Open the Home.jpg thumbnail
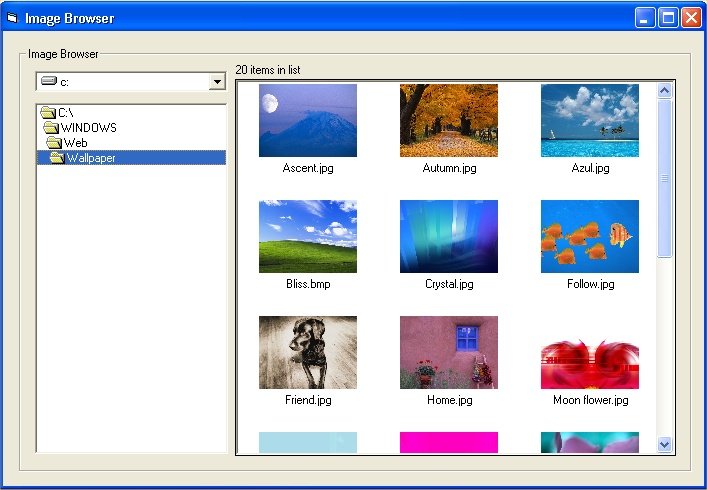 click(x=448, y=353)
